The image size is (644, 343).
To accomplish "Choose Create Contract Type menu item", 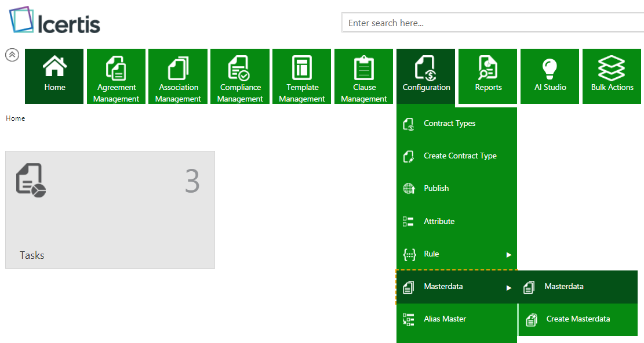I will coord(460,156).
